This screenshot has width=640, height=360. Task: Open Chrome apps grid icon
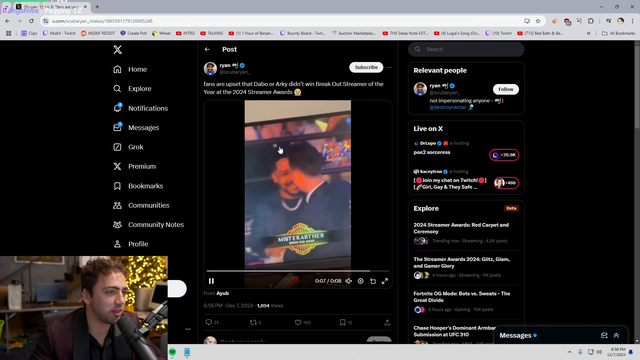pos(9,33)
